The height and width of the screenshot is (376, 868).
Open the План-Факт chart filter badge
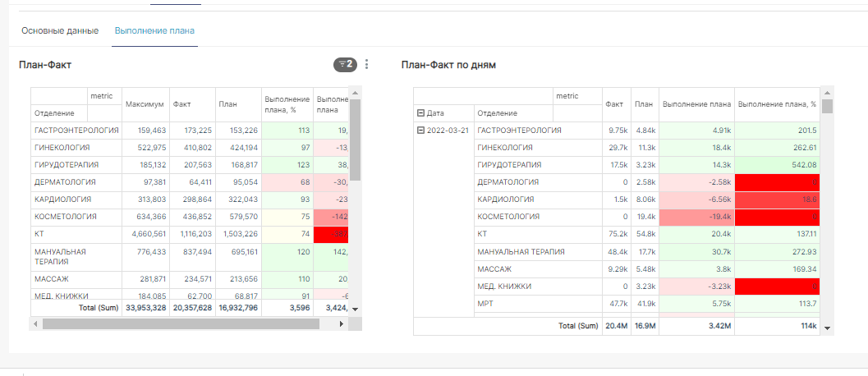tap(345, 65)
